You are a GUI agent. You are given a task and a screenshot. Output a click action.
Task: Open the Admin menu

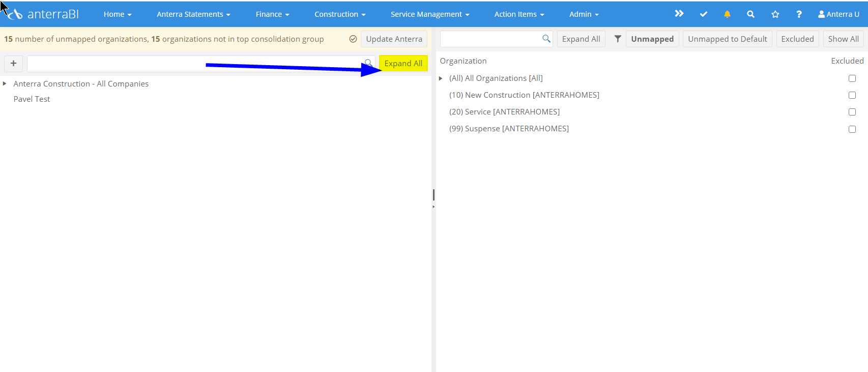point(584,14)
